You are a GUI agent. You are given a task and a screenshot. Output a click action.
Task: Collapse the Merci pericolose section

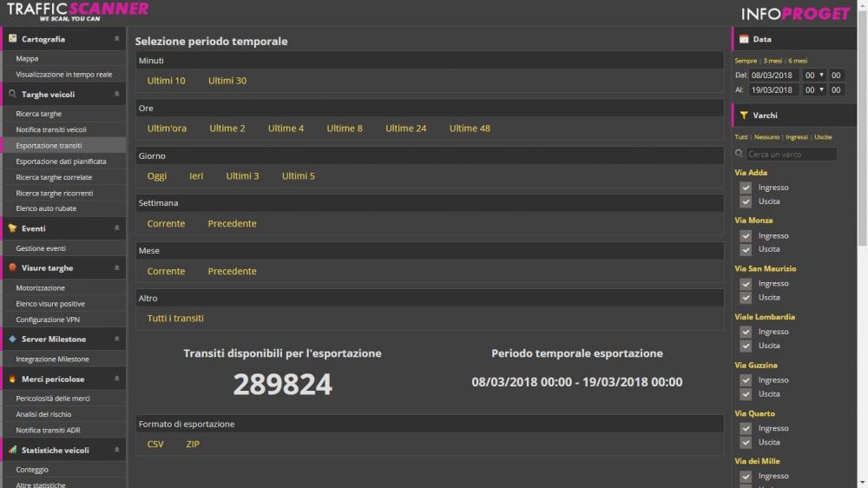pyautogui.click(x=116, y=379)
